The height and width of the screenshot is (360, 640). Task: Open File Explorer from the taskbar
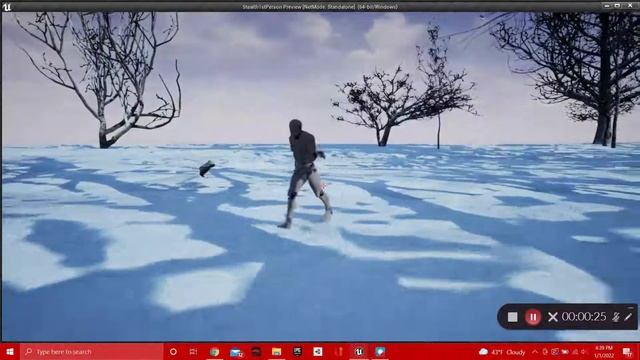pyautogui.click(x=277, y=351)
